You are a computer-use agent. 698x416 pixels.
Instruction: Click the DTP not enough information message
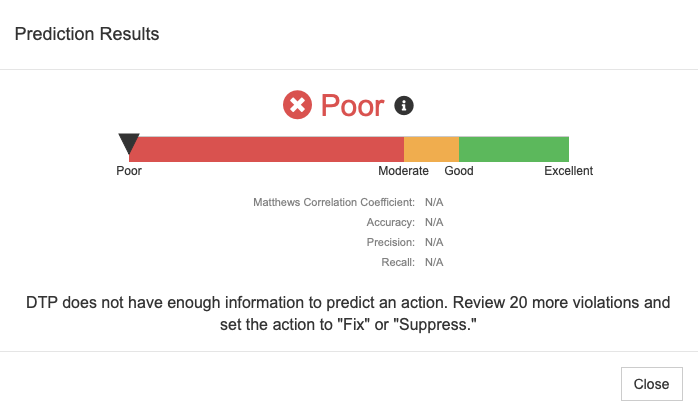click(348, 313)
